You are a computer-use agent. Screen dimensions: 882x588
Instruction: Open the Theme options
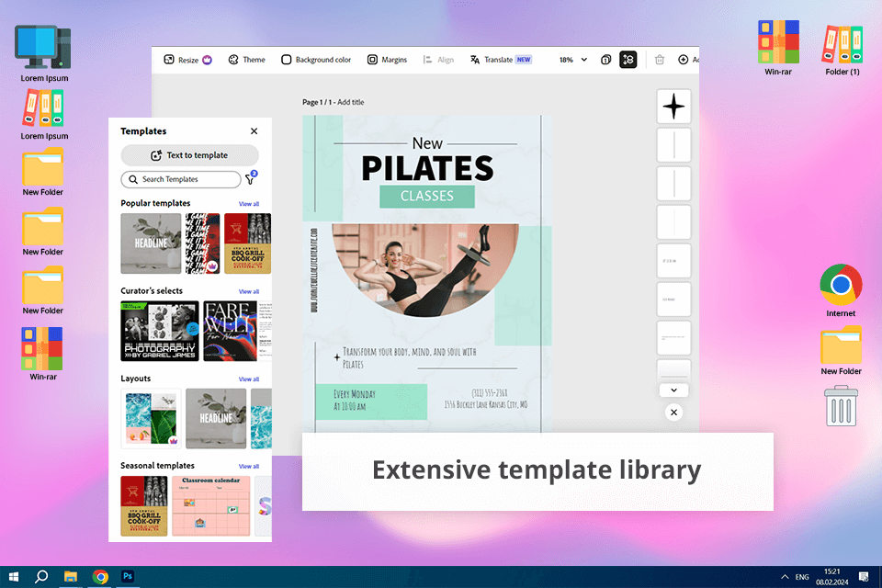[x=246, y=60]
